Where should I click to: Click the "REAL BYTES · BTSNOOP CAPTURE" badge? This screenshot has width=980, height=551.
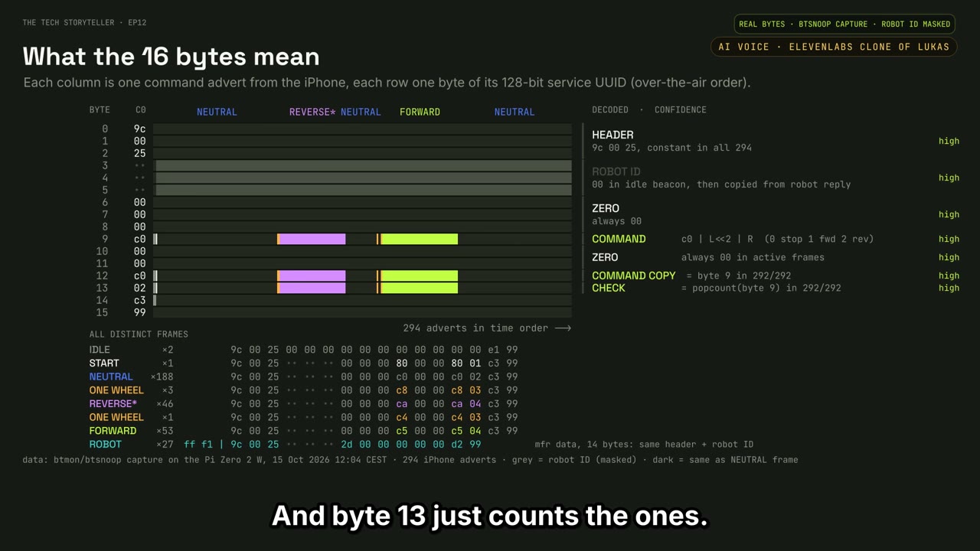[x=845, y=24]
